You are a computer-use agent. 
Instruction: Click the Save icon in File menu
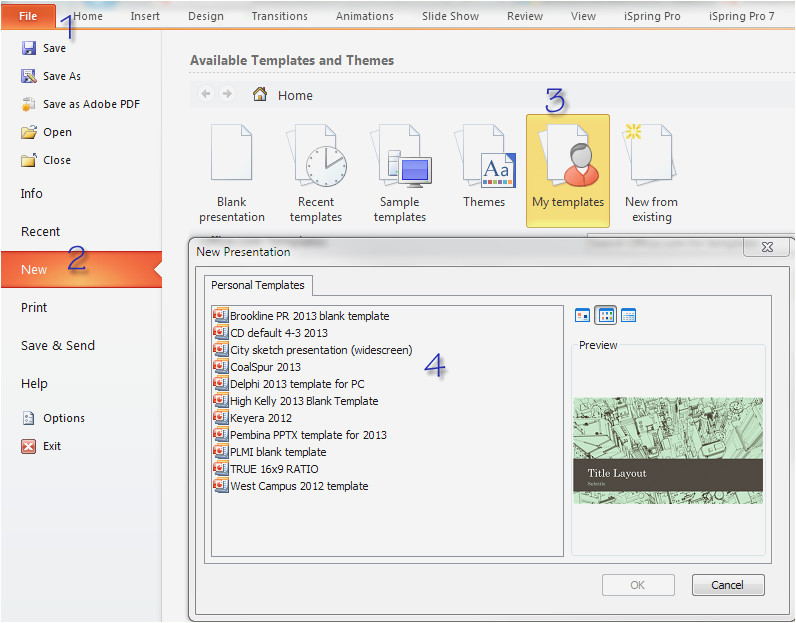pyautogui.click(x=29, y=48)
